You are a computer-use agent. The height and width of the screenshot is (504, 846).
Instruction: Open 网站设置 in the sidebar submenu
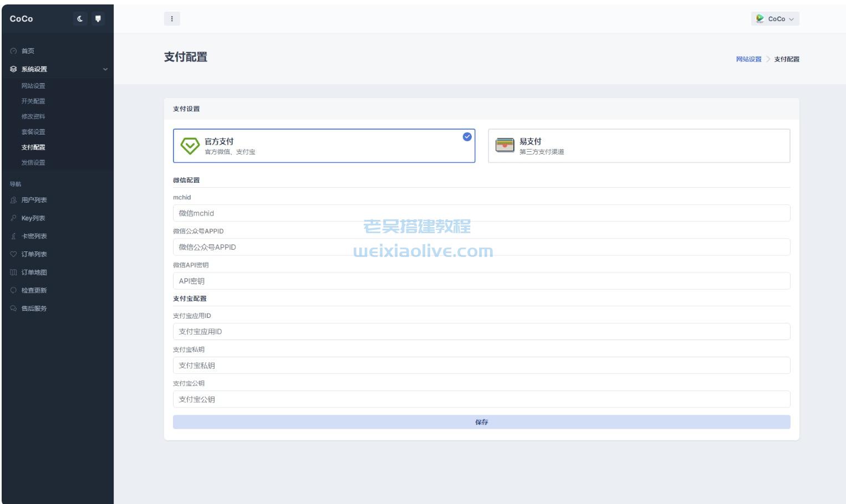click(x=33, y=86)
